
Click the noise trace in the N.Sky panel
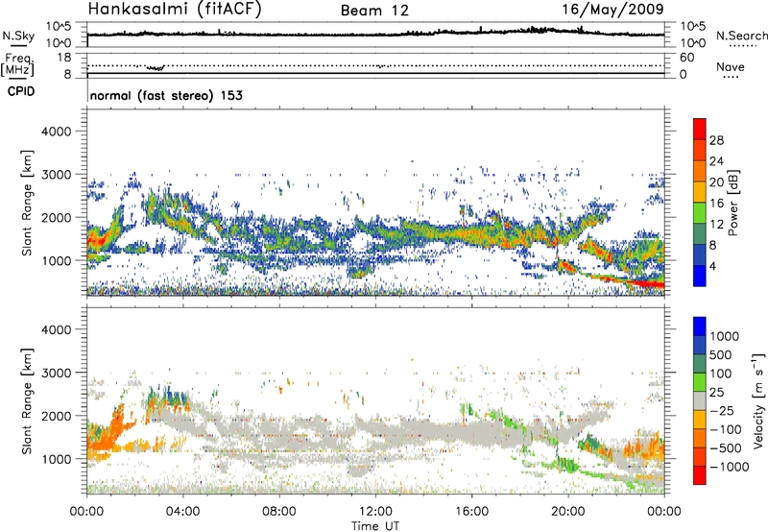coord(375,34)
